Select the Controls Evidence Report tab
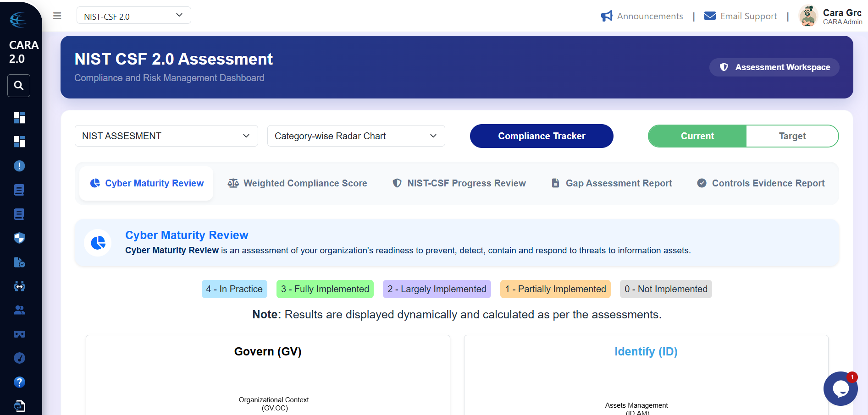Image resolution: width=868 pixels, height=415 pixels. point(761,183)
